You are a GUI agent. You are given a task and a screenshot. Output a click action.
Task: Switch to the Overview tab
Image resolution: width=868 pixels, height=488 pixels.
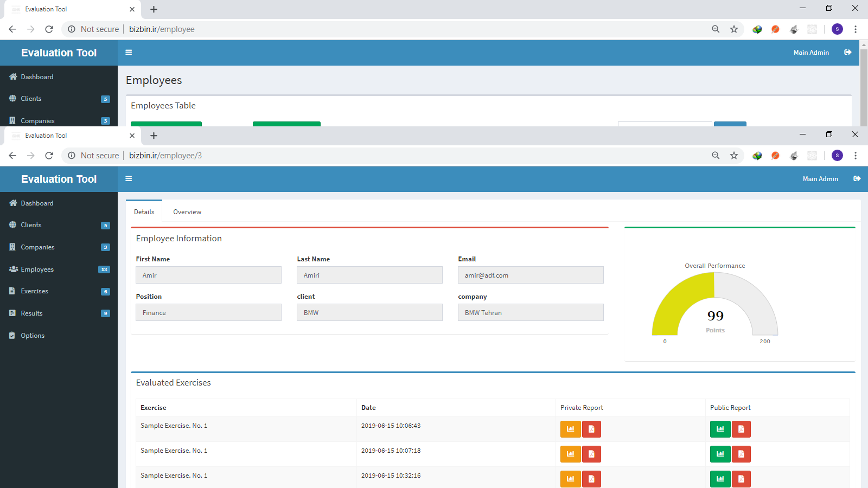coord(187,212)
